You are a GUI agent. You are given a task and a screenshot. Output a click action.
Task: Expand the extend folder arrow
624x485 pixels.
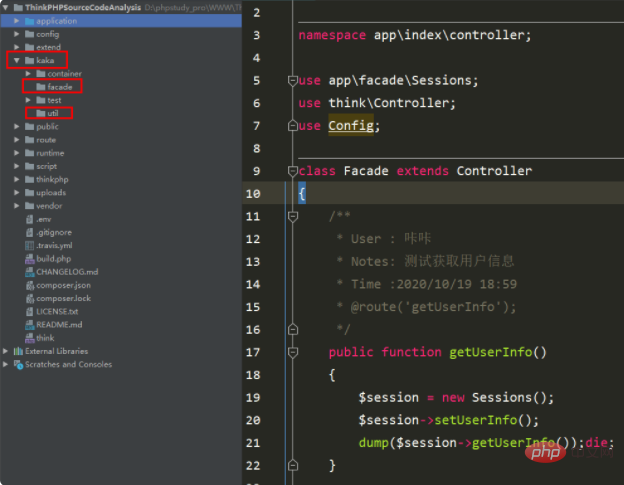click(16, 47)
